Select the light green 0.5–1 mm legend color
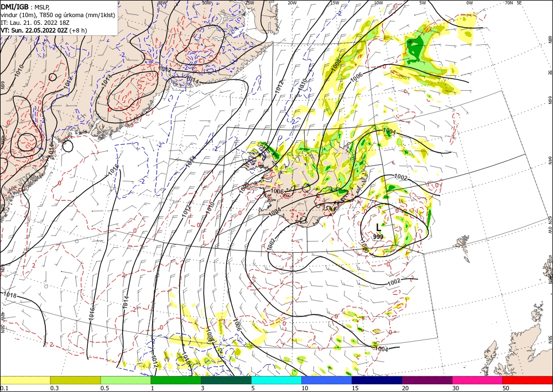The image size is (553, 392). click(126, 380)
